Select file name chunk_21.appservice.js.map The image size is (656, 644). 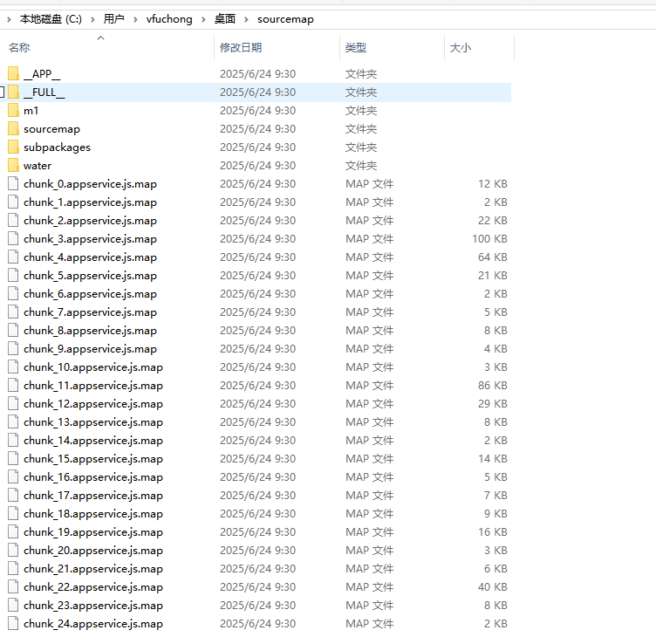click(x=92, y=569)
